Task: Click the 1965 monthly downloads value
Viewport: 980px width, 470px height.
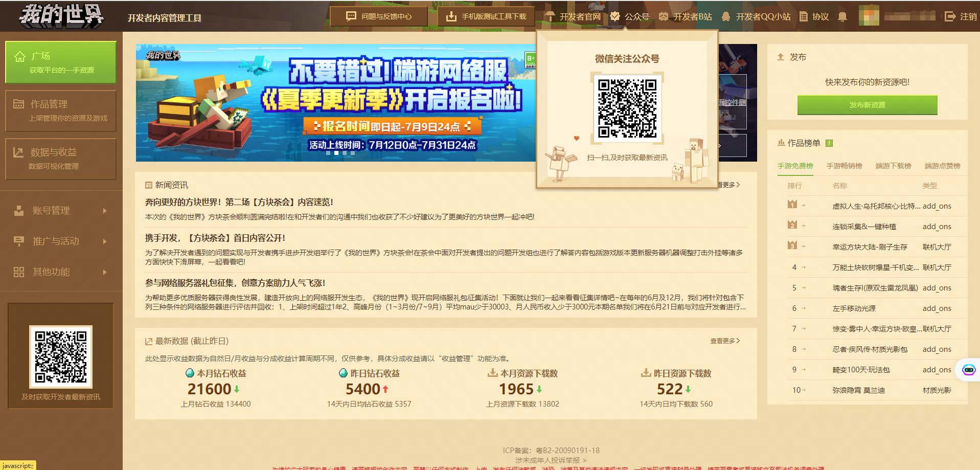Action: click(x=516, y=389)
